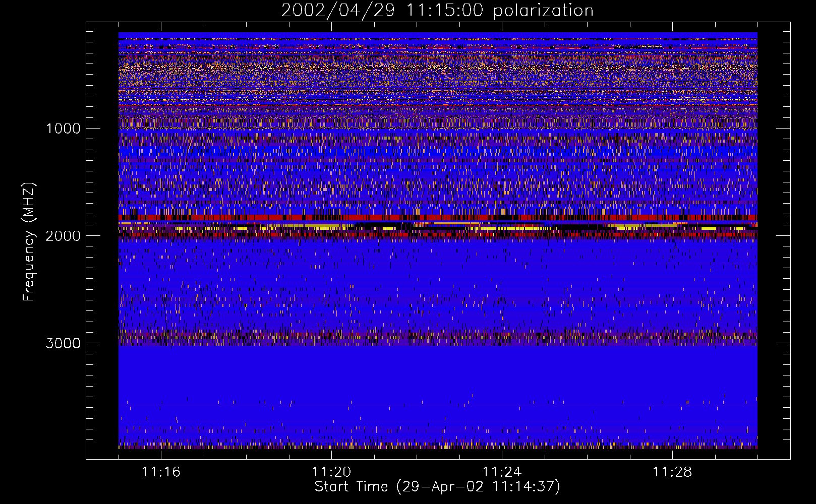Click the 11:24 time tick label
The height and width of the screenshot is (504, 816).
(x=502, y=472)
